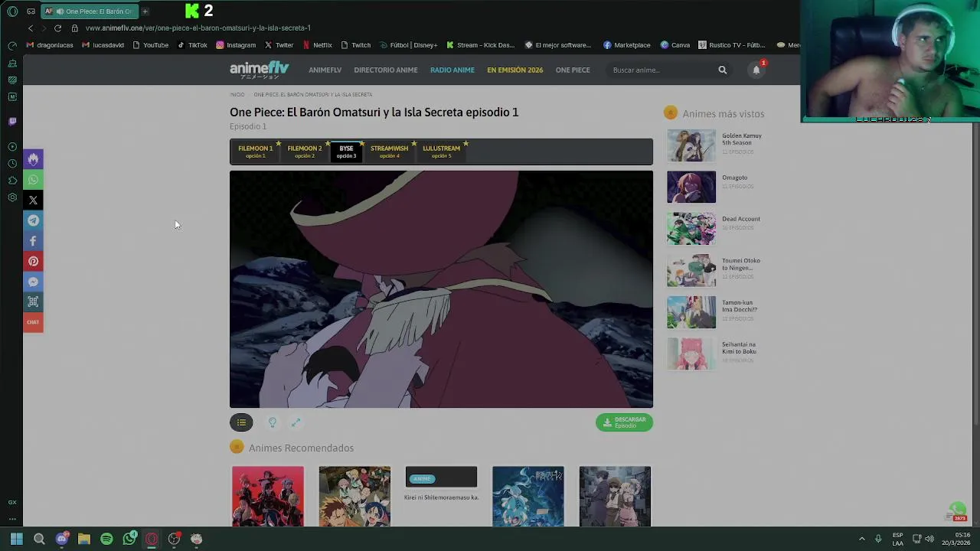Open RADIO ANIME in the navigation
This screenshot has width=980, height=551.
(x=452, y=70)
